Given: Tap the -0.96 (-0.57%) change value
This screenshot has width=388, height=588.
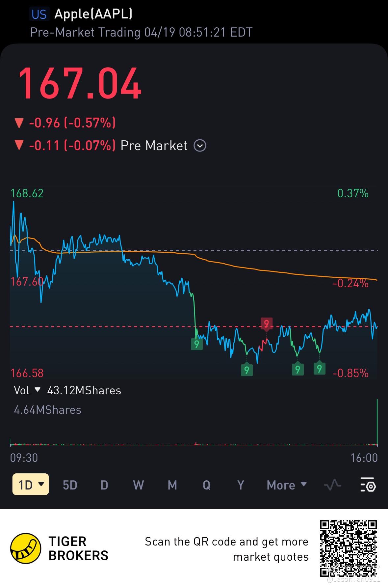Looking at the screenshot, I should pyautogui.click(x=72, y=123).
